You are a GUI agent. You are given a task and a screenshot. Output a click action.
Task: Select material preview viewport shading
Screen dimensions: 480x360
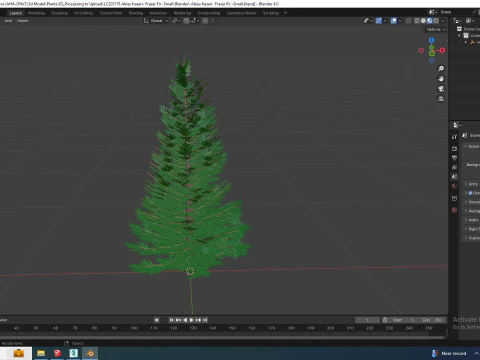[x=429, y=21]
